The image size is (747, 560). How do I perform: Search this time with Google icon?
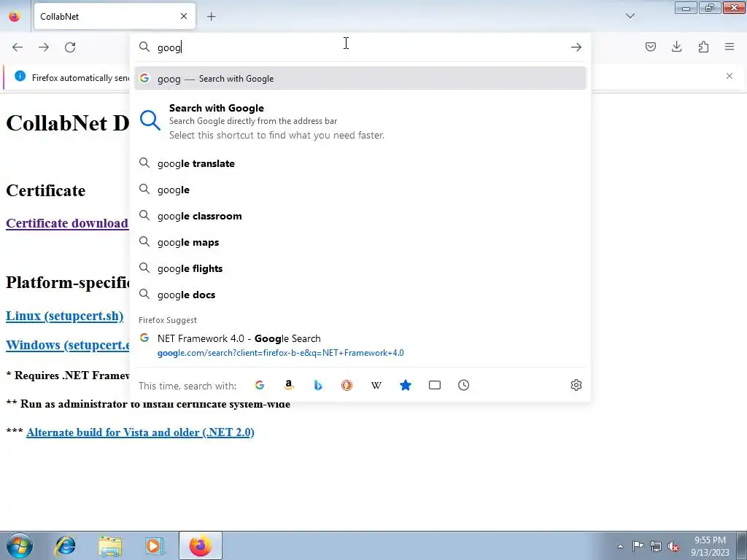260,385
